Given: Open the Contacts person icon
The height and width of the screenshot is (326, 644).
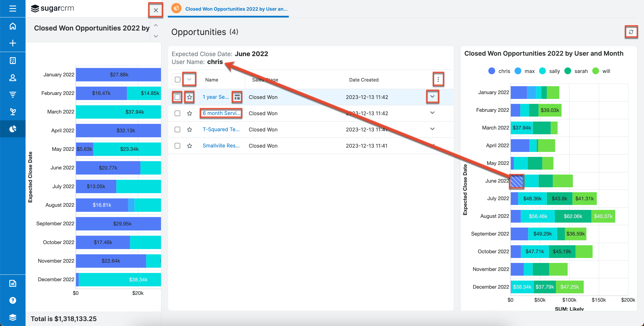Looking at the screenshot, I should [13, 78].
